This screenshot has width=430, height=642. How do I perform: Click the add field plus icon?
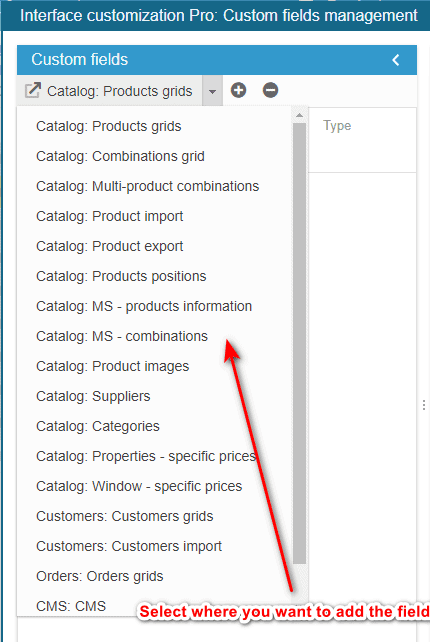(238, 90)
